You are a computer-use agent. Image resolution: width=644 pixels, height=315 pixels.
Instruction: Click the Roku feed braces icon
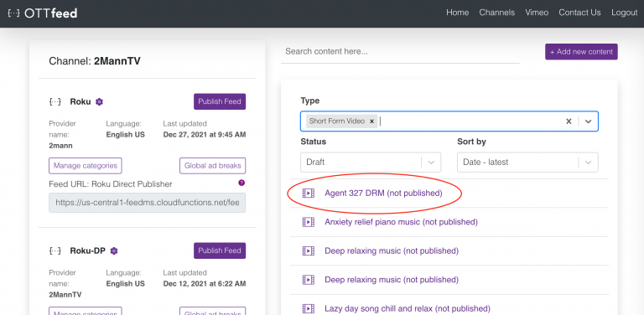tap(55, 101)
